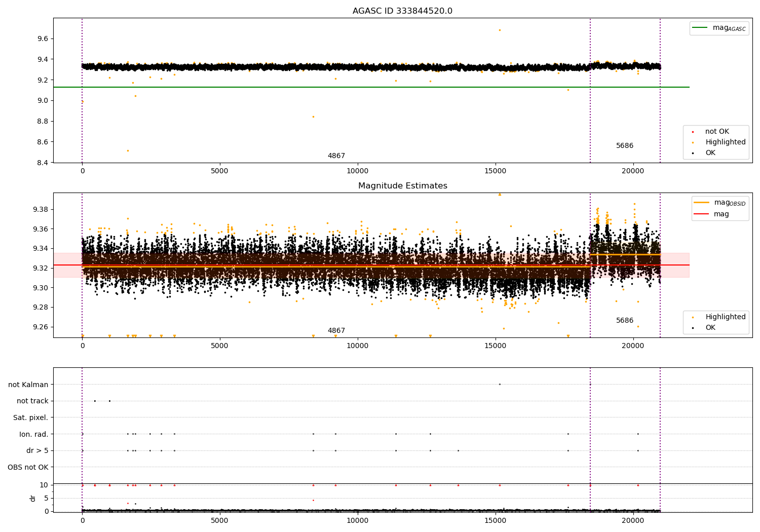The image size is (760, 532).
Task: Click the 9.4 y-axis tick label
Action: (x=43, y=59)
